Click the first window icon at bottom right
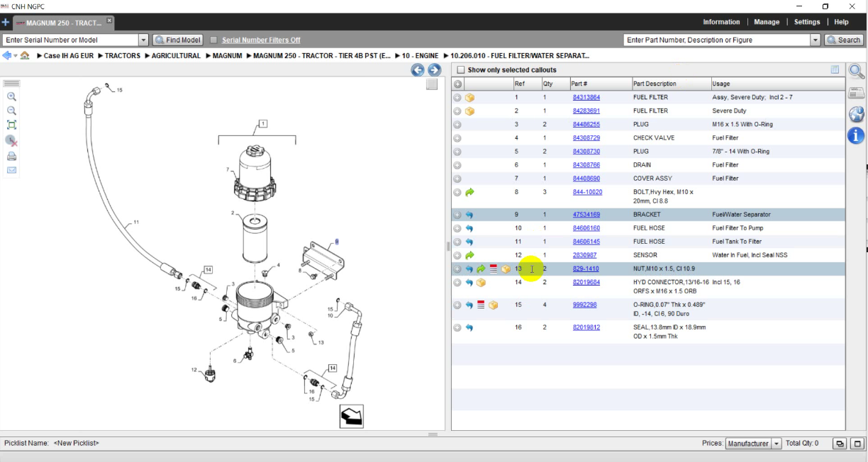This screenshot has width=868, height=462. tap(840, 444)
